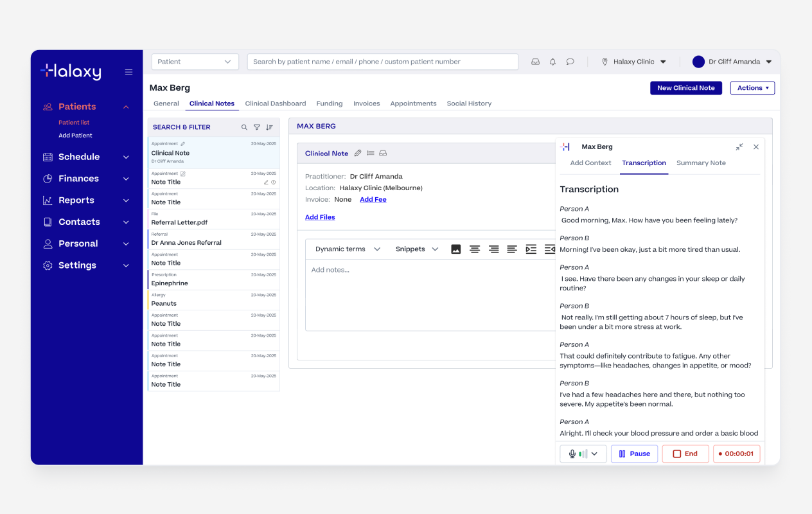This screenshot has height=514, width=812.
Task: Insert an image in the notes editor
Action: [x=456, y=249]
